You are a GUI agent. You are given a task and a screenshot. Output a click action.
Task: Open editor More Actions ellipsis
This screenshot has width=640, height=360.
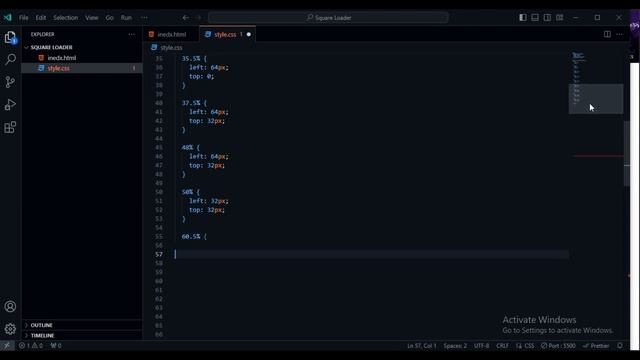(x=620, y=34)
